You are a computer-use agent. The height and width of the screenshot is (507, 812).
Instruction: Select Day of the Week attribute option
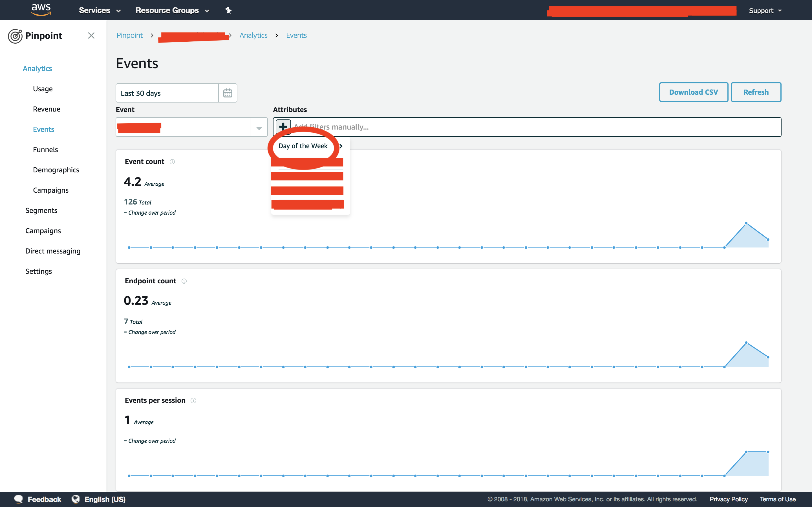pos(303,146)
